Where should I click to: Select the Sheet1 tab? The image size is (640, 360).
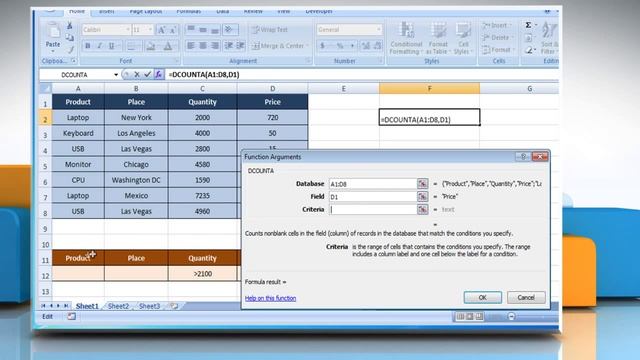tap(87, 306)
